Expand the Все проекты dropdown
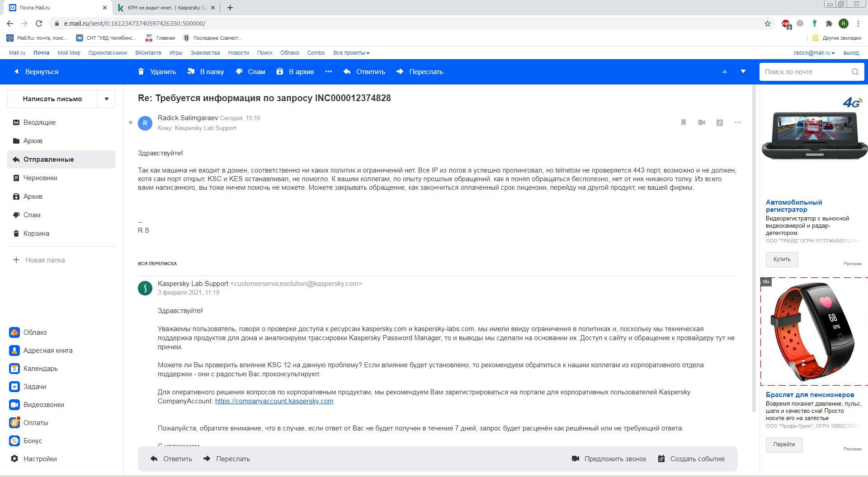The width and height of the screenshot is (868, 477). tap(351, 53)
